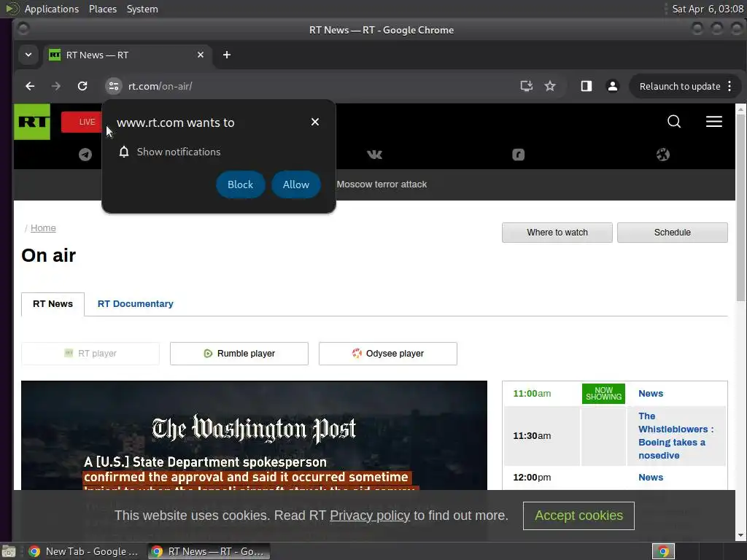Image resolution: width=747 pixels, height=560 pixels.
Task: Switch to New Tab window in taskbar
Action: (x=83, y=551)
